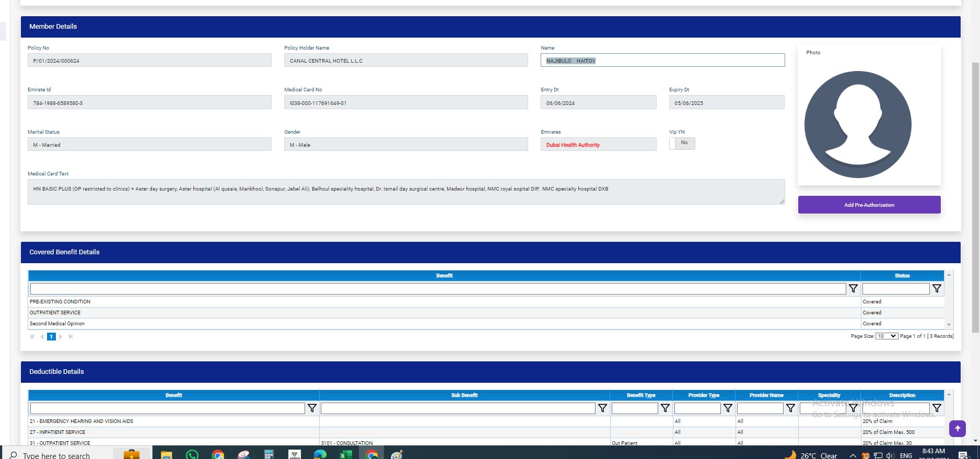Open the volume control in system tray
Viewport: 980px width, 459px height.
coord(890,456)
